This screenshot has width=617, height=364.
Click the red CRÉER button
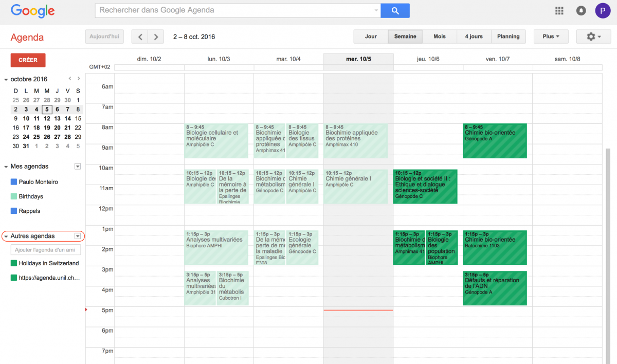tap(28, 60)
